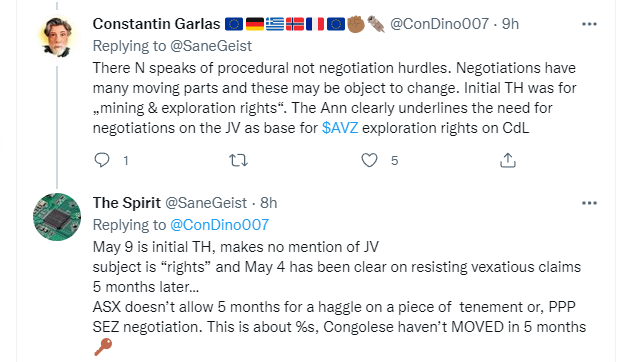Click the like count of 5
633x362 pixels.
coord(394,161)
